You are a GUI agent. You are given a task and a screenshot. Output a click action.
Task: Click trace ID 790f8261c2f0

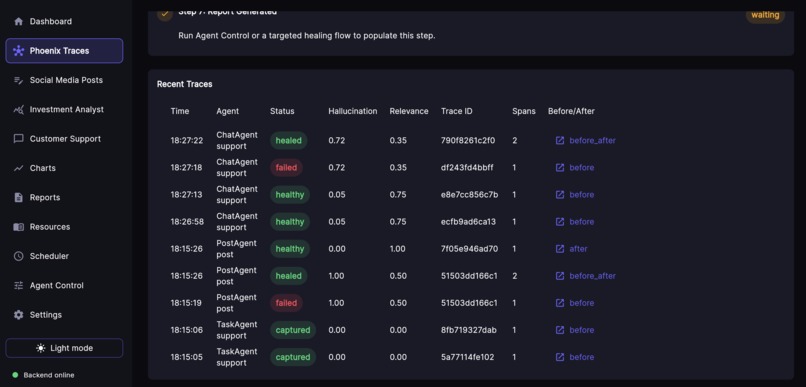(x=468, y=140)
